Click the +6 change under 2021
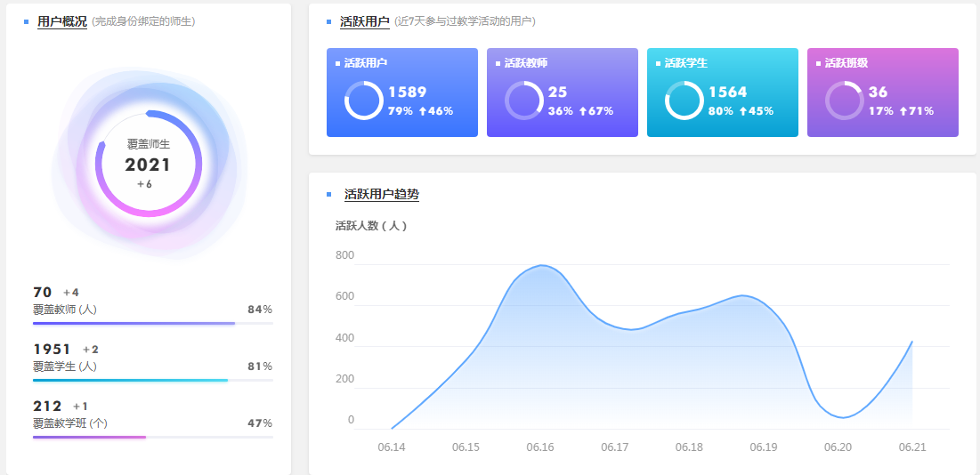Screen dimensions: 980x475 [x=144, y=184]
